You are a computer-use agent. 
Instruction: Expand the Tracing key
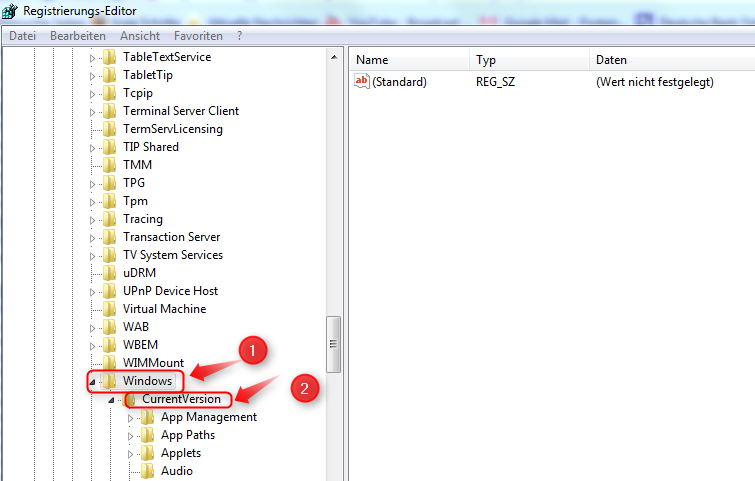[92, 220]
